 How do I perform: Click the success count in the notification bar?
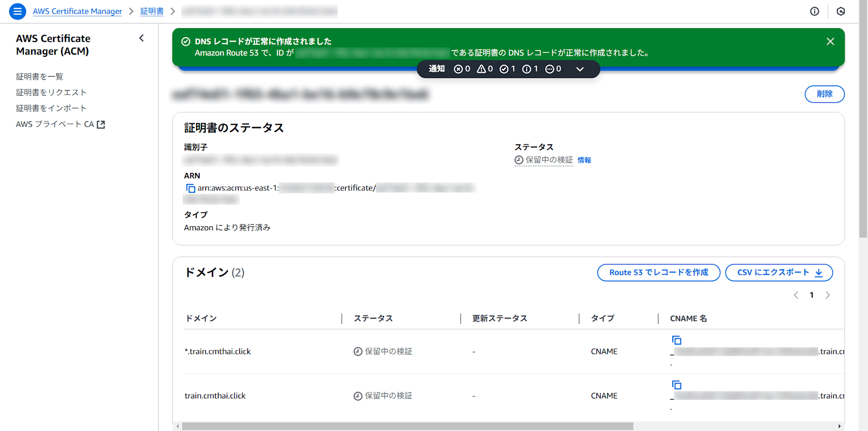(x=507, y=69)
